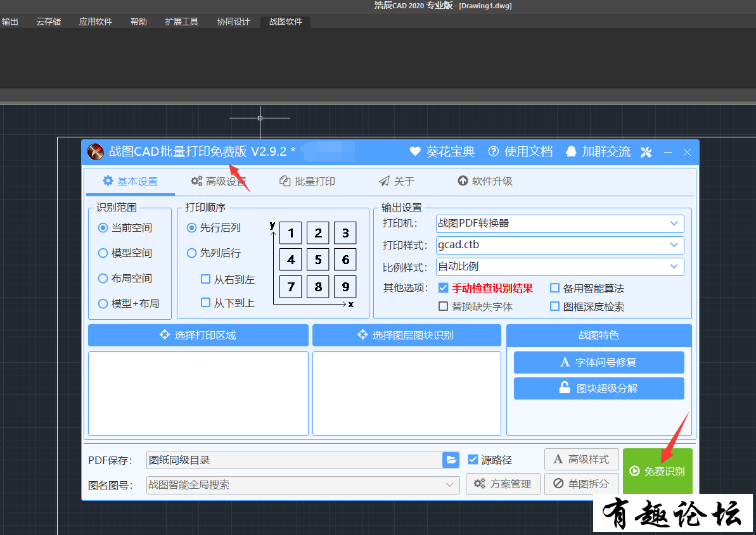Viewport: 756px width, 535px height.
Task: Run 图块超级分解 block explode
Action: (599, 388)
